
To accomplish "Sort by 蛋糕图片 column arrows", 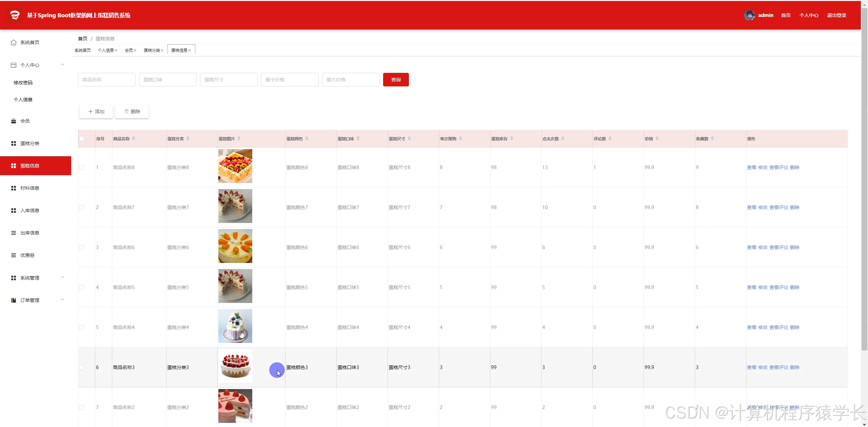I will point(239,139).
